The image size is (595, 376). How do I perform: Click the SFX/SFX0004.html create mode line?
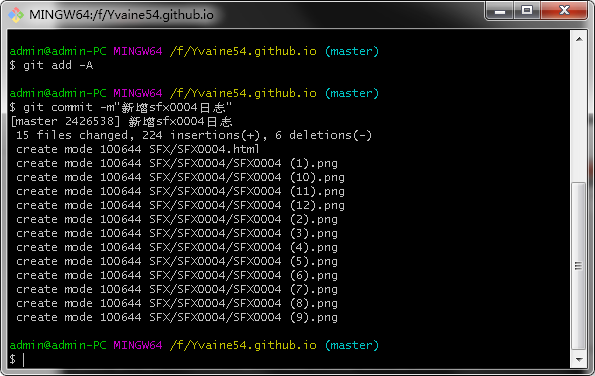coord(138,149)
